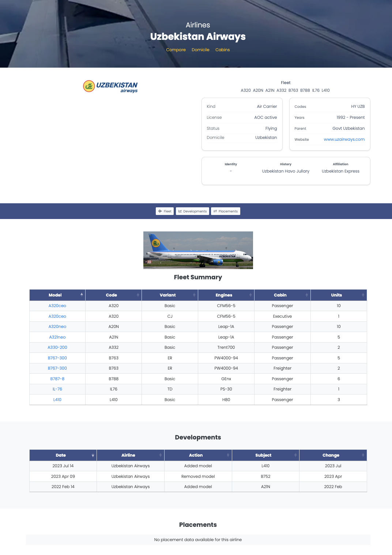Screen dimensions: 392x555
Task: Visit www.uzairways.com website link
Action: click(344, 139)
